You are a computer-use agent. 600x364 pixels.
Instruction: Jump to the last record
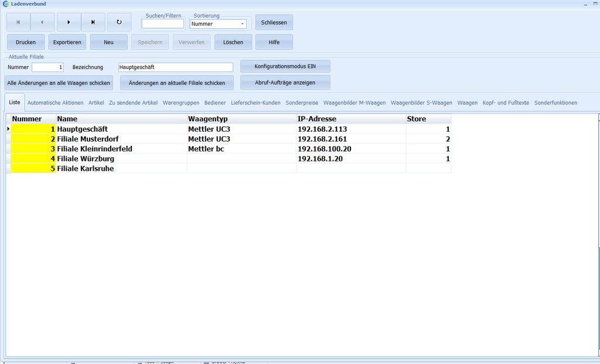point(93,22)
